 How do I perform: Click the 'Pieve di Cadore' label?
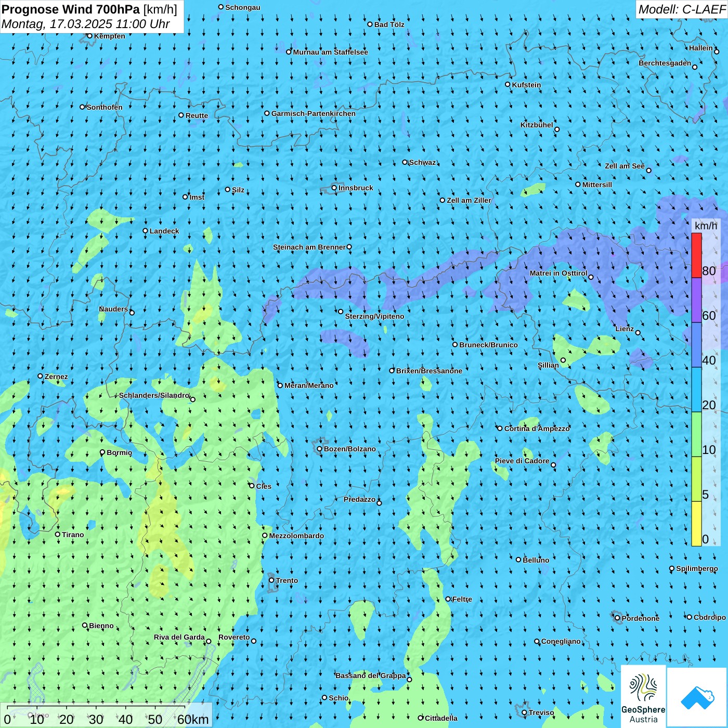(x=522, y=461)
